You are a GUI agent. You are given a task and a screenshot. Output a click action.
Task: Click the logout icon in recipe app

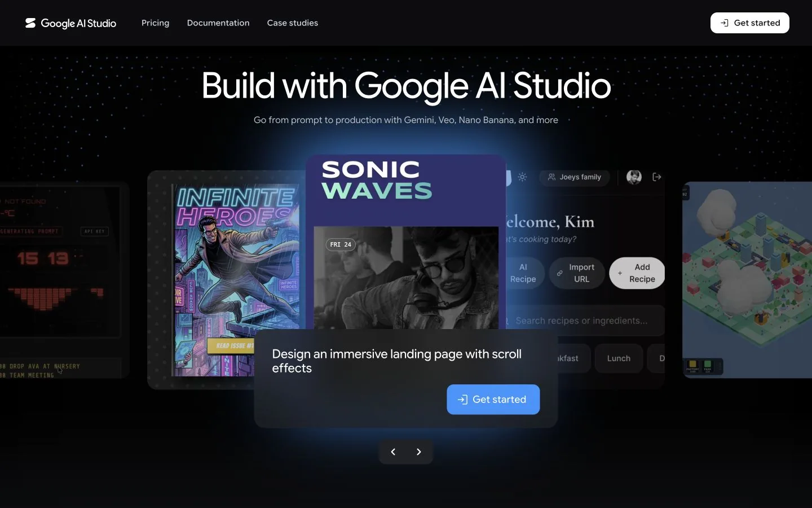coord(657,177)
